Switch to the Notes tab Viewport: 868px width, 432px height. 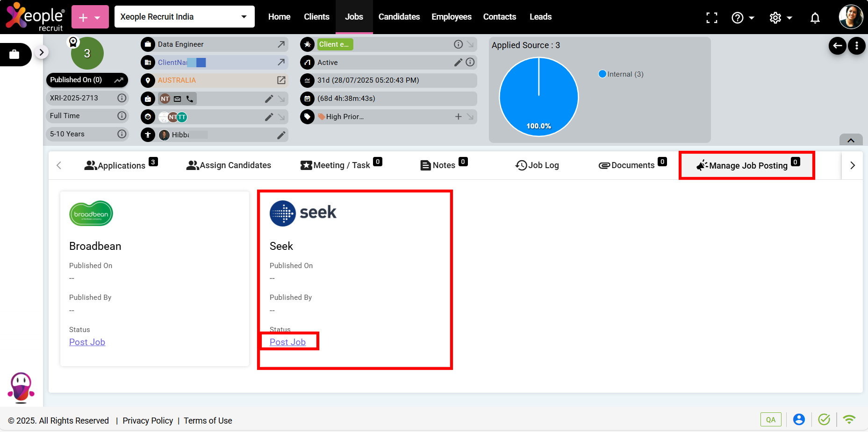[444, 165]
